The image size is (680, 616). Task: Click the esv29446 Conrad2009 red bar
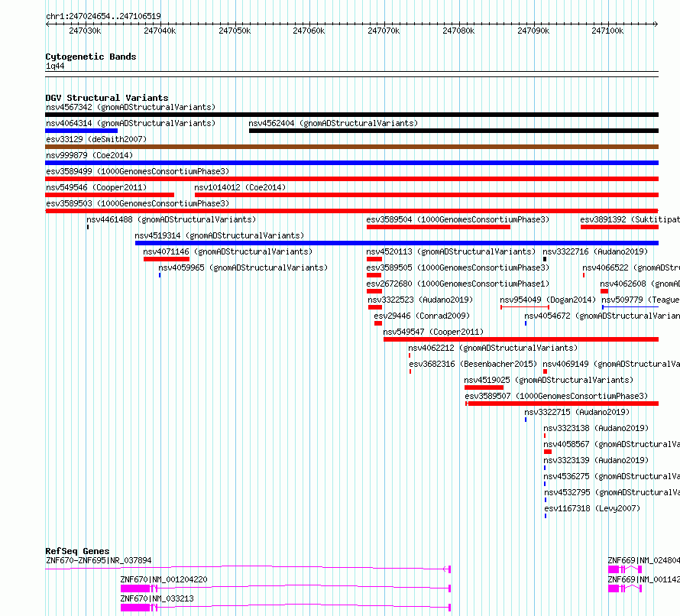(x=378, y=323)
